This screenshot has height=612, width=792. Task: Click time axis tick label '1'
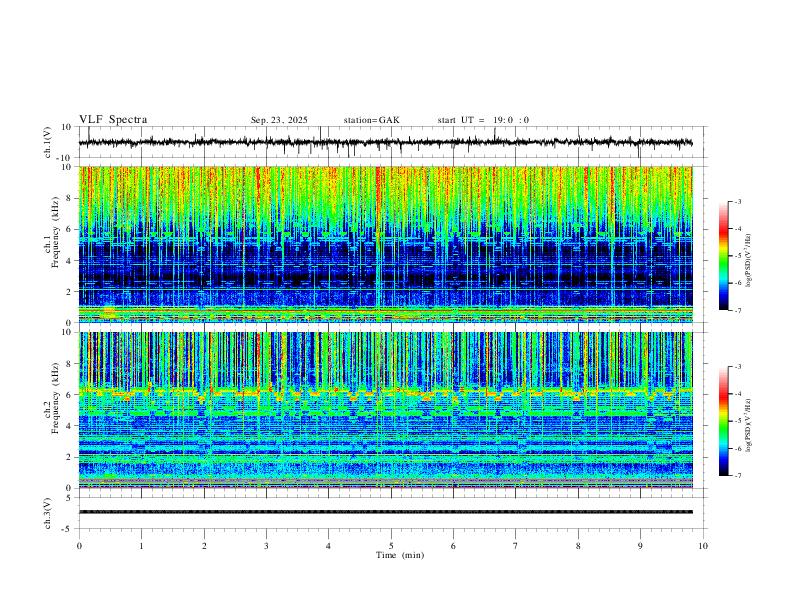coord(141,546)
